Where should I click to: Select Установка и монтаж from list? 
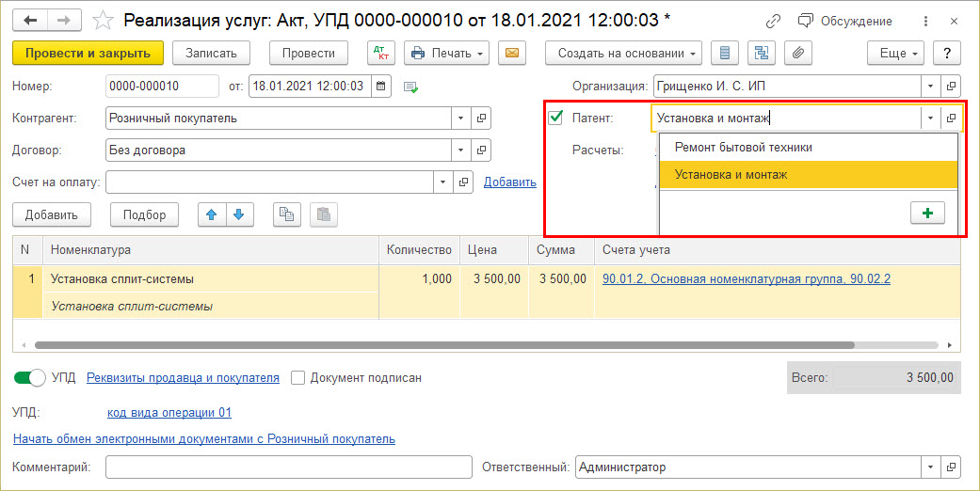(x=809, y=175)
